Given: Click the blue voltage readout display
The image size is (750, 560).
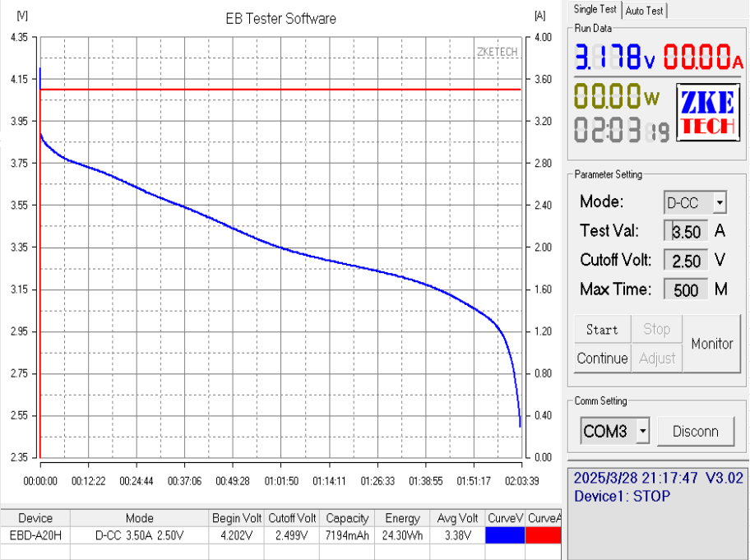Looking at the screenshot, I should click(613, 58).
